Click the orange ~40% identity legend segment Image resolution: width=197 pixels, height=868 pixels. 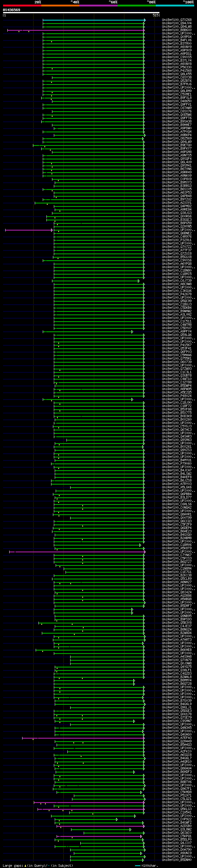coord(61,6)
